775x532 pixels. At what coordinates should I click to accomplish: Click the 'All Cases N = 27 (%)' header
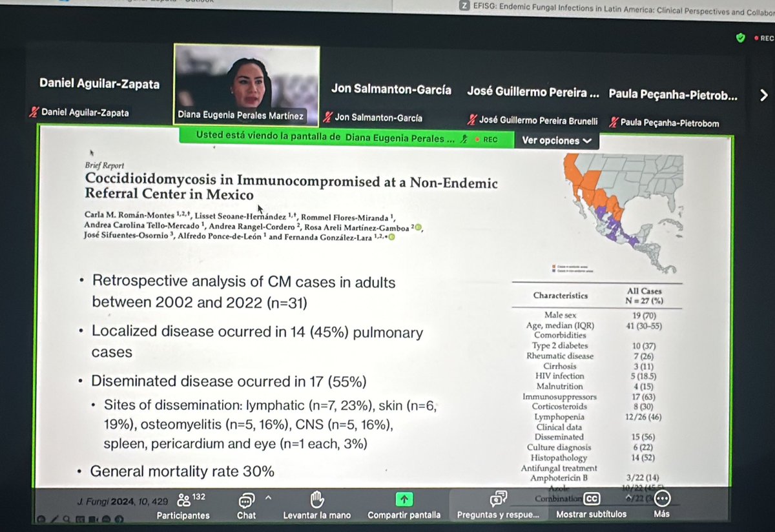click(x=645, y=296)
